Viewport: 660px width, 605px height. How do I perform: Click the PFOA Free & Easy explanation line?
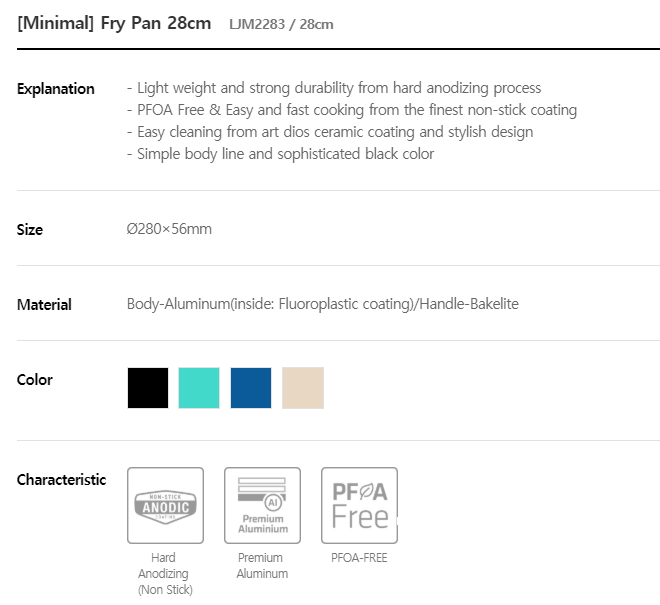tap(352, 110)
